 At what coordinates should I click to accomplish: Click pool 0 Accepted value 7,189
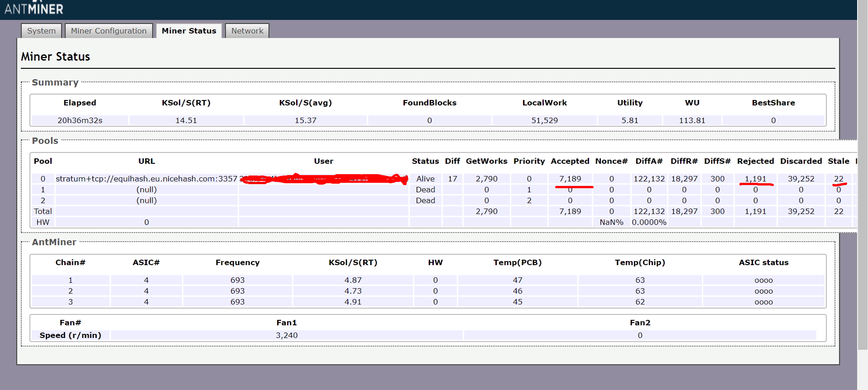click(x=570, y=179)
